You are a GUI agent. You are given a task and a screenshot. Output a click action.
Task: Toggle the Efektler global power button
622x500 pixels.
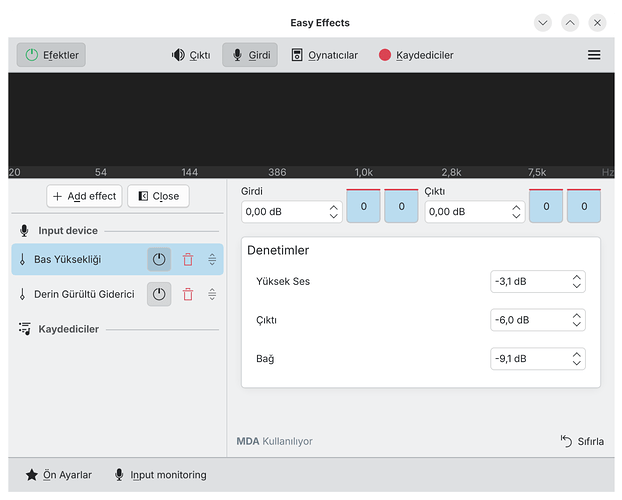[x=51, y=55]
